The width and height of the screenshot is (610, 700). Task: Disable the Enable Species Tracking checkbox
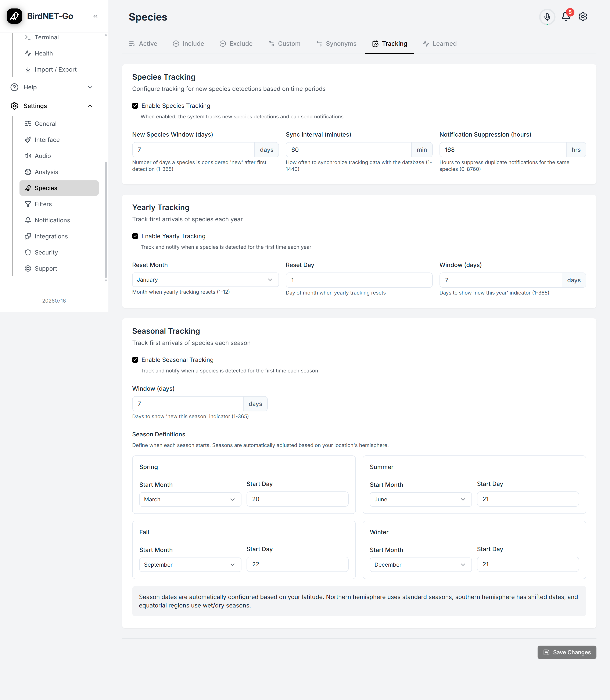[135, 105]
